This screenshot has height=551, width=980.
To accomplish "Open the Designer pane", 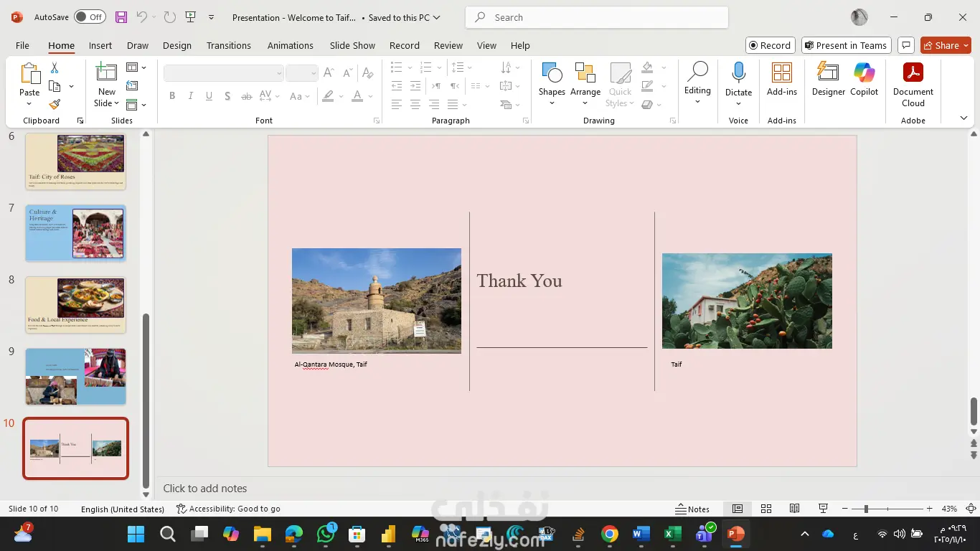I will 828,79.
